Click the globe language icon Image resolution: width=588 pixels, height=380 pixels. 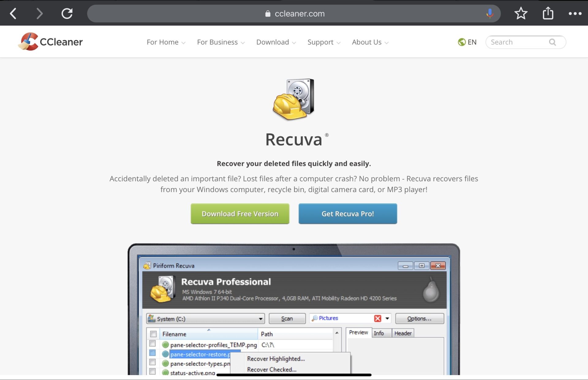click(462, 42)
